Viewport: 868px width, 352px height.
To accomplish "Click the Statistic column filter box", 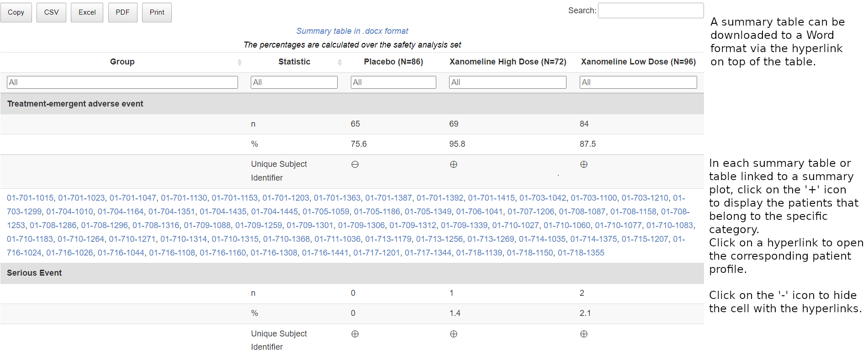I will pos(294,82).
